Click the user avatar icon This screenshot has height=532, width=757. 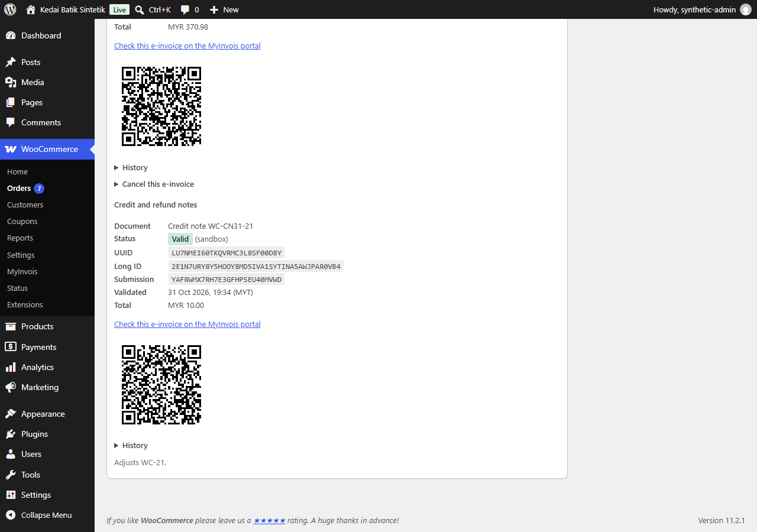pos(746,9)
